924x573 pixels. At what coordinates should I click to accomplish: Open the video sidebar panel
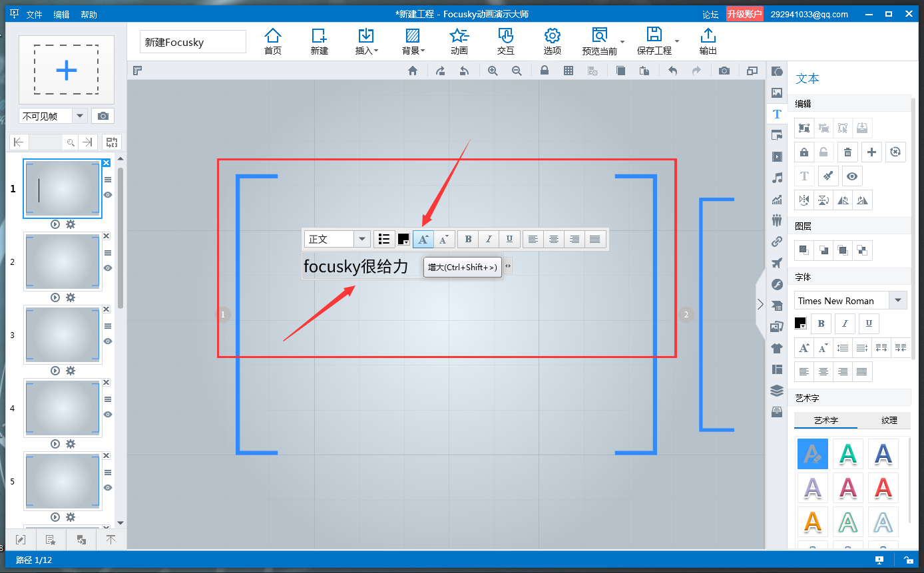777,156
